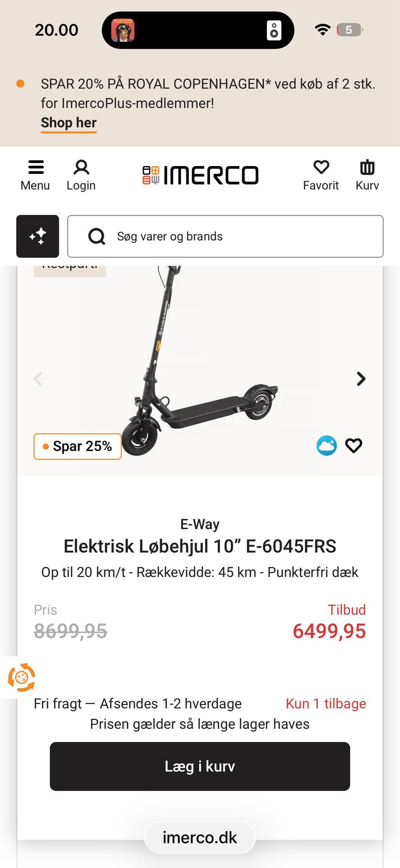Viewport: 400px width, 868px height.
Task: Tap the orange cookie settings icon
Action: tap(21, 677)
